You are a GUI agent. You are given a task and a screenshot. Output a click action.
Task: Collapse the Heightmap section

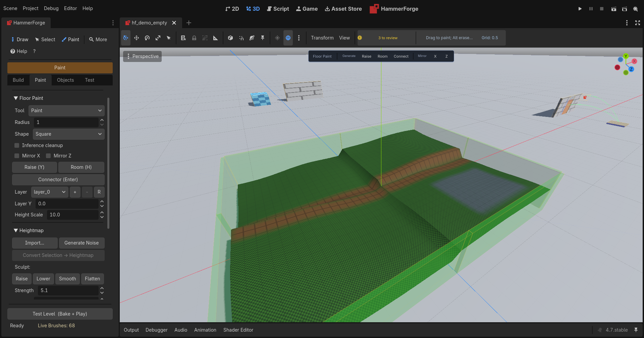29,230
